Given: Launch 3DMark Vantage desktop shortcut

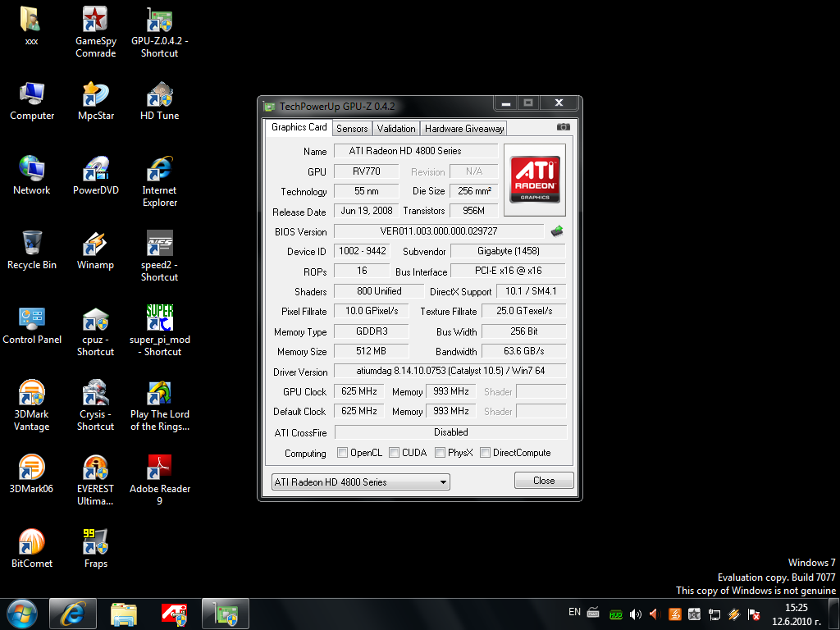Looking at the screenshot, I should click(32, 405).
